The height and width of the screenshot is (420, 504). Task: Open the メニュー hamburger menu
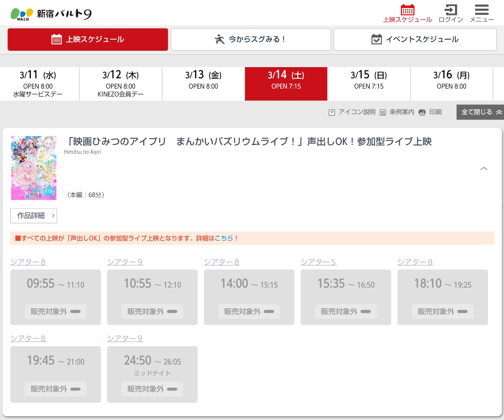[482, 14]
